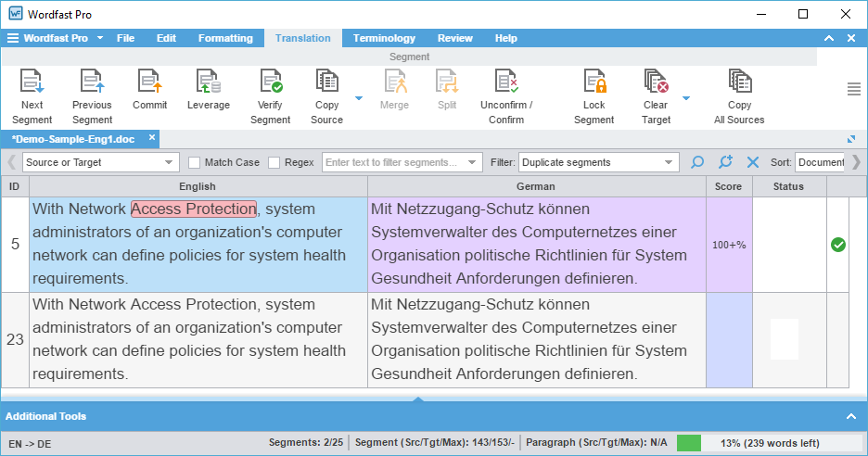The image size is (868, 456).
Task: Go to Next Segment
Action: pos(32,96)
